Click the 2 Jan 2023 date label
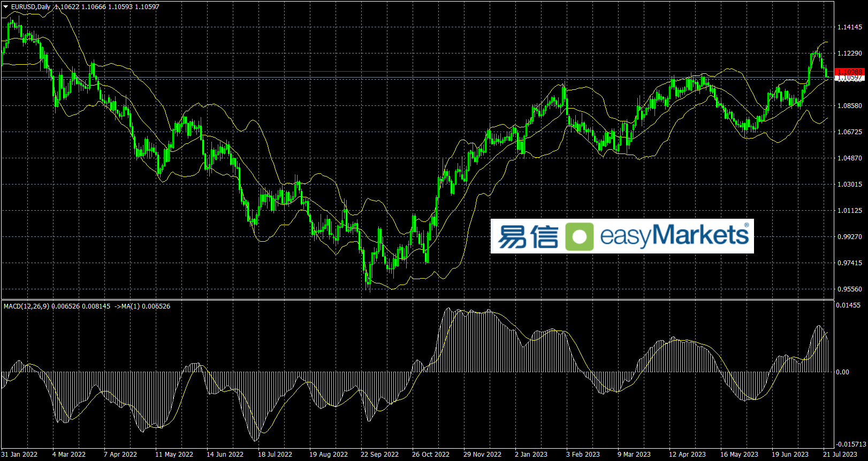 pyautogui.click(x=531, y=455)
